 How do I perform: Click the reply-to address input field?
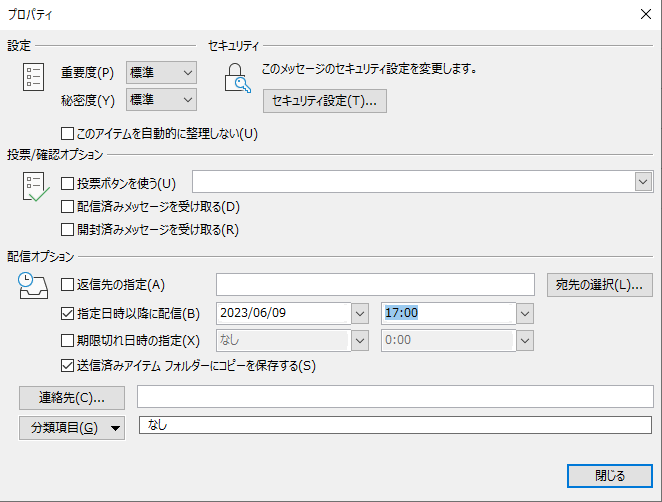click(375, 285)
